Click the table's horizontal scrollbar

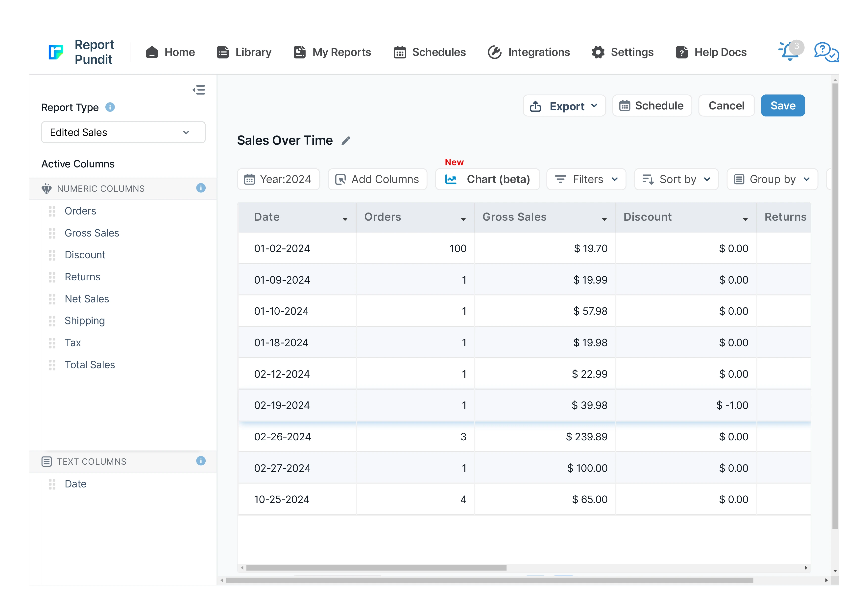[376, 567]
